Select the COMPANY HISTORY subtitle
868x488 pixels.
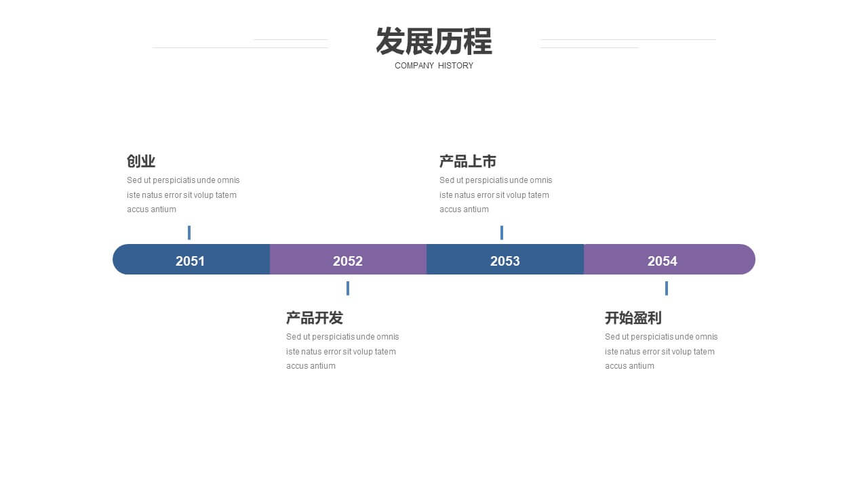[x=434, y=66]
